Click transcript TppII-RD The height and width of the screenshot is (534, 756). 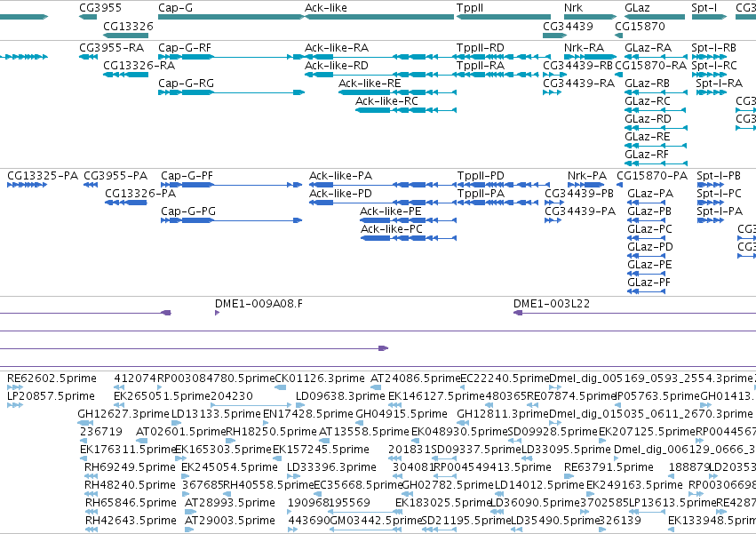[481, 48]
